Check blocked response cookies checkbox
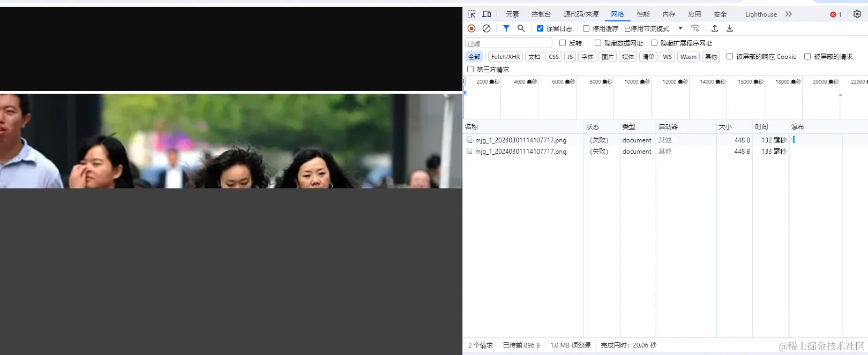Viewport: 868px width, 355px height. [730, 56]
